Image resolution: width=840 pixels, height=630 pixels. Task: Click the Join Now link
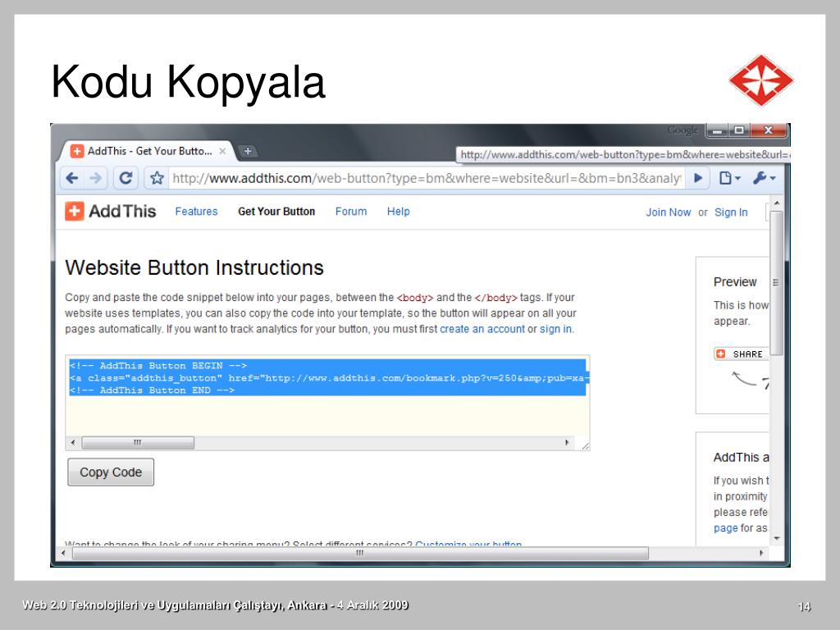point(668,212)
